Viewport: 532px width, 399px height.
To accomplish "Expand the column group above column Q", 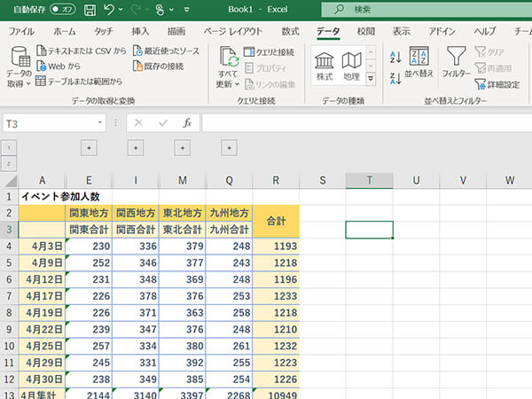I will tap(229, 147).
